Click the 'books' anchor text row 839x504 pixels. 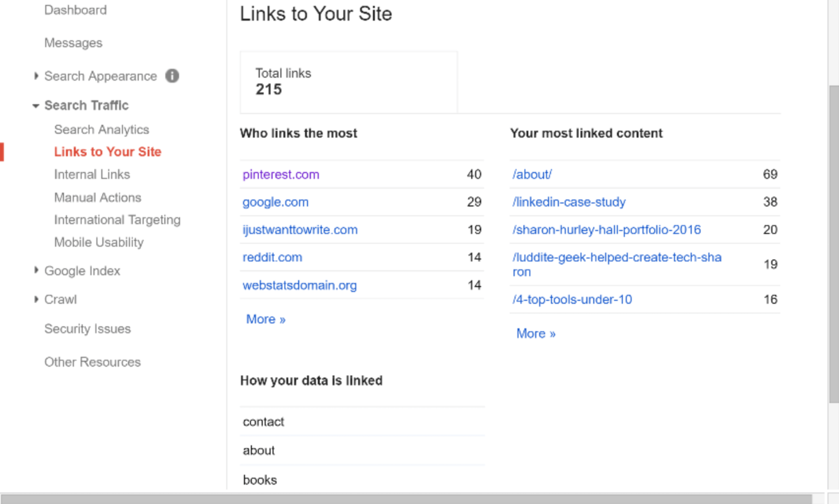point(362,480)
